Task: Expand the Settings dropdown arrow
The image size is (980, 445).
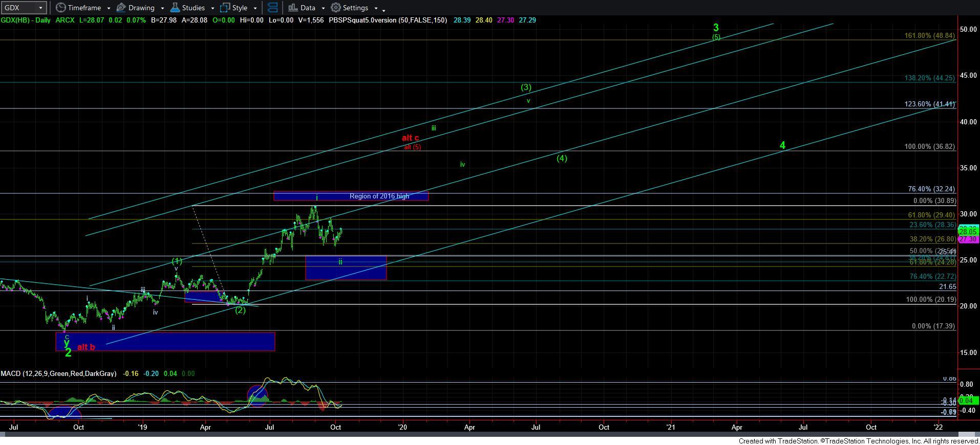Action: (x=376, y=8)
